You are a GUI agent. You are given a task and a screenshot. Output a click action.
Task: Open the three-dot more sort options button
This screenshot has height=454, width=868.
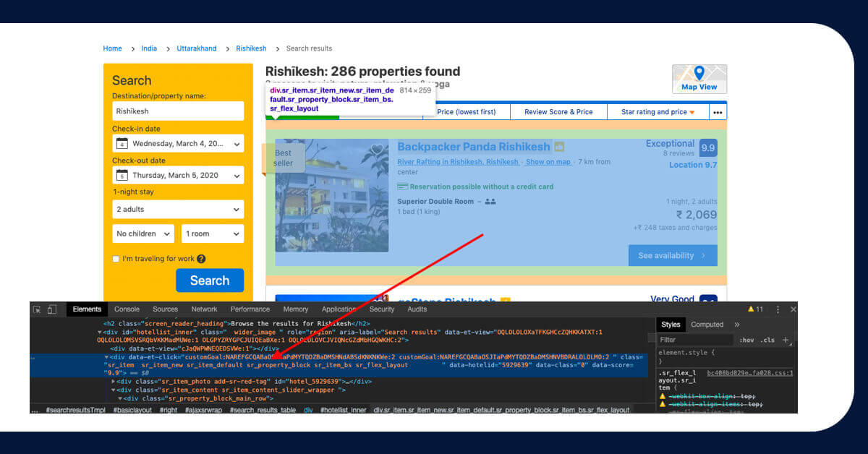click(718, 112)
